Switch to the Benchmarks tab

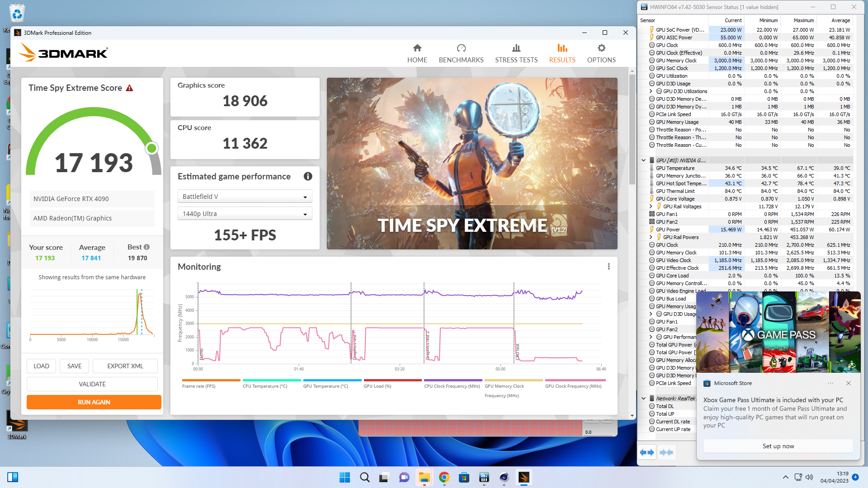tap(461, 53)
